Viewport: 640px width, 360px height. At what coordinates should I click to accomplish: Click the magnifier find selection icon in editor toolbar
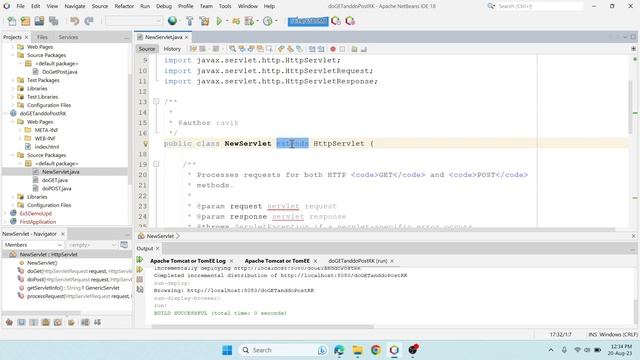point(232,49)
